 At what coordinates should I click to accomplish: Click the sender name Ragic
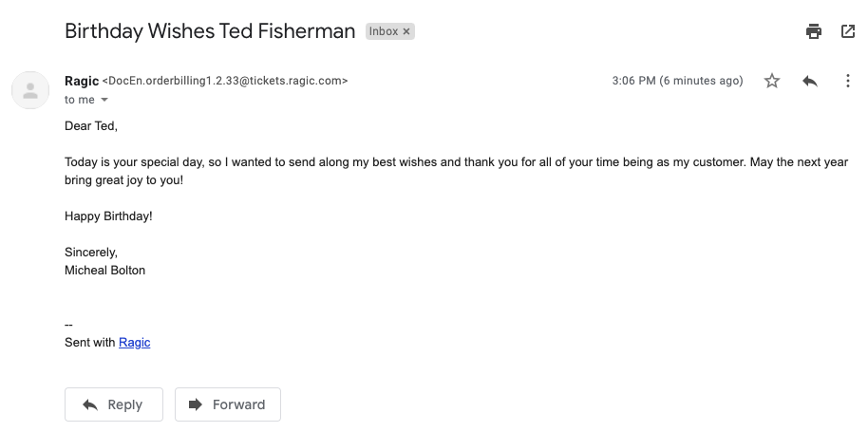pos(81,81)
